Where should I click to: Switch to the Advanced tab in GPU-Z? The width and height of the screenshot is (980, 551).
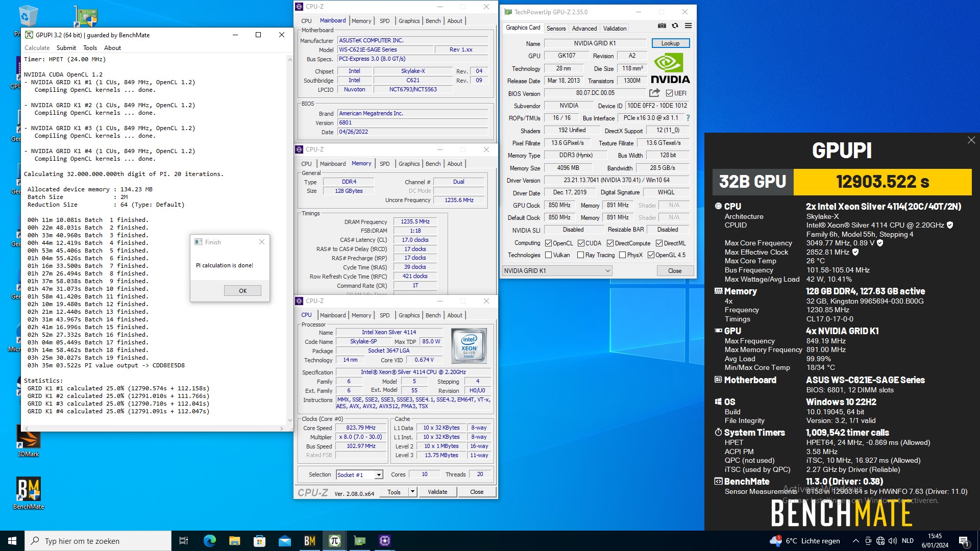click(584, 29)
